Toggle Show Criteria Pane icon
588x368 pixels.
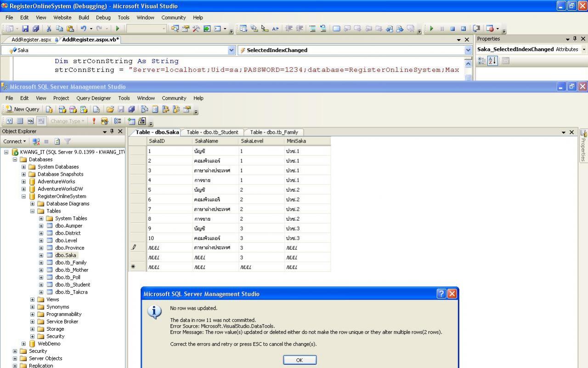tap(20, 121)
